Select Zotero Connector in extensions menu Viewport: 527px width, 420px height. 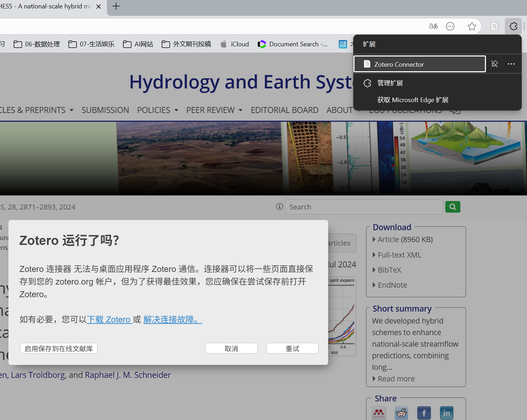coord(420,64)
